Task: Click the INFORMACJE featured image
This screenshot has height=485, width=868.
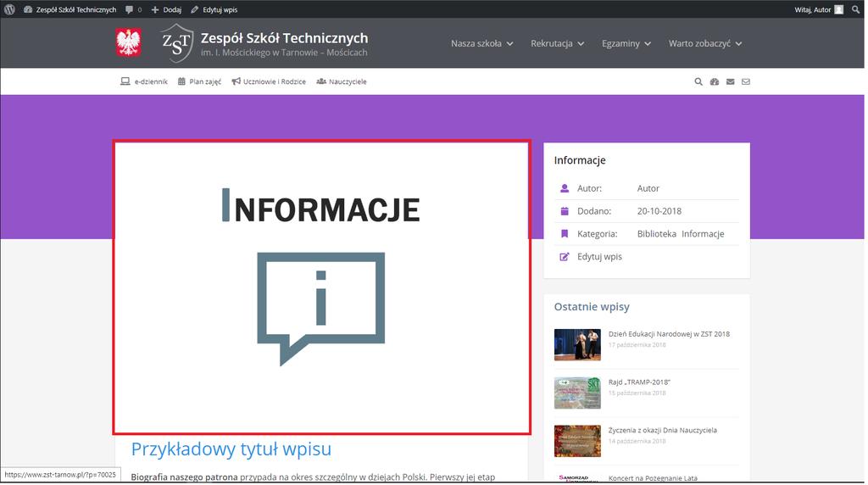Action: pos(321,287)
